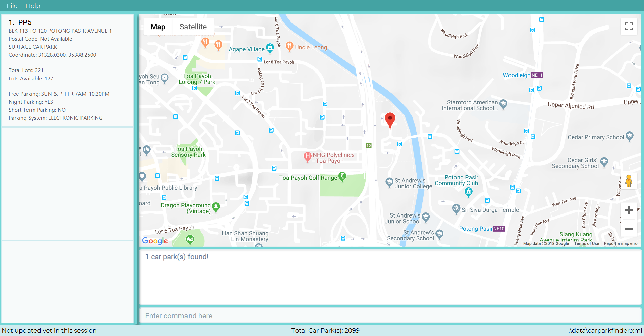Image resolution: width=644 pixels, height=336 pixels.
Task: Open the Google logo link
Action: coord(155,240)
